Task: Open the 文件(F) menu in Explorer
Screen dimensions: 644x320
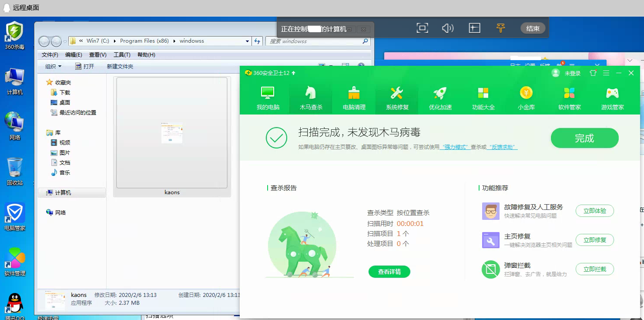Action: (x=50, y=55)
